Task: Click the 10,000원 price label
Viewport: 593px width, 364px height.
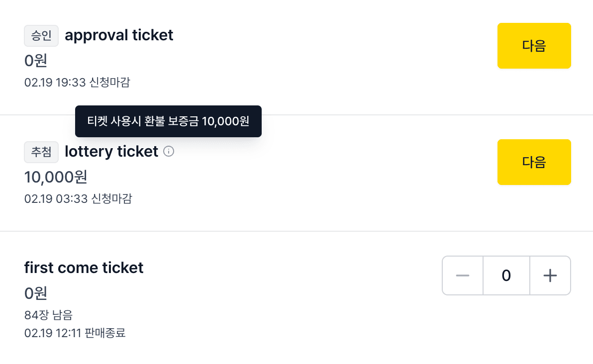Action: click(x=55, y=177)
